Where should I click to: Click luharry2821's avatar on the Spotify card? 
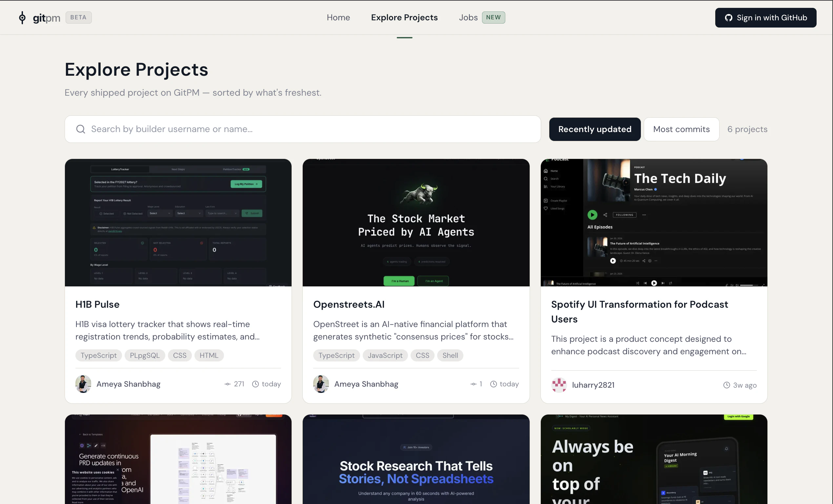tap(559, 385)
